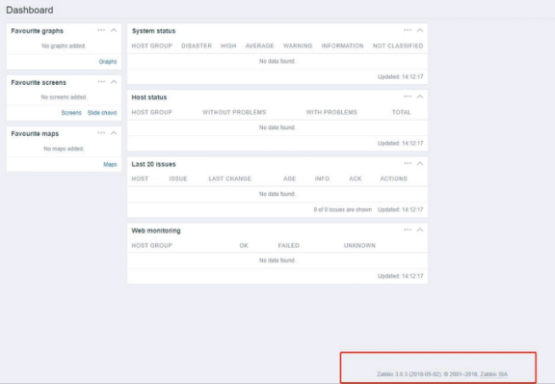This screenshot has width=555, height=385.
Task: Click the UNKNOWN column header
Action: point(360,246)
